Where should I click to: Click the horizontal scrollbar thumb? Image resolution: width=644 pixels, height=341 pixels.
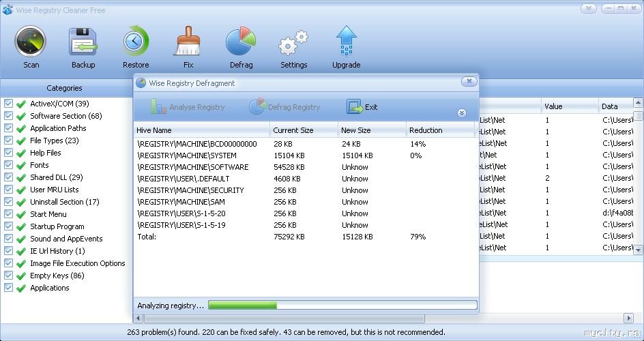click(x=284, y=318)
